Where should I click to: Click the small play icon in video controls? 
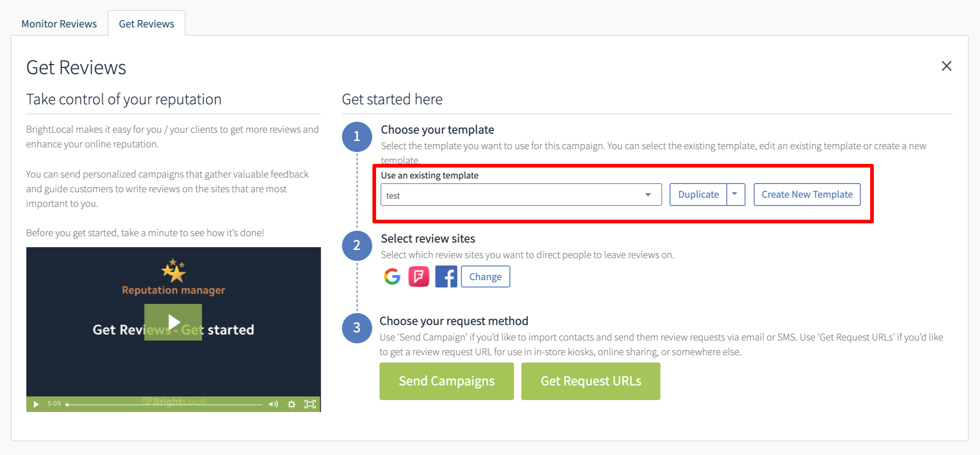[36, 404]
